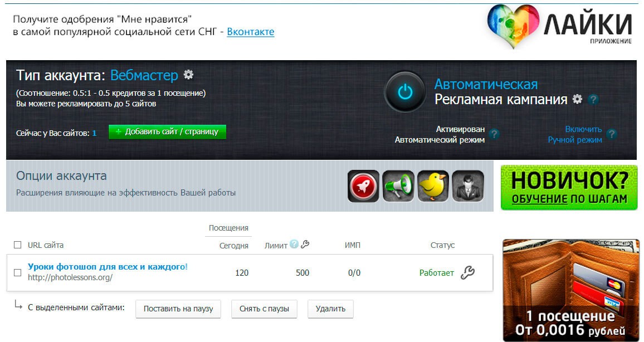Open settings gear next to Вебмастер account type
644x342 pixels.
tap(188, 73)
